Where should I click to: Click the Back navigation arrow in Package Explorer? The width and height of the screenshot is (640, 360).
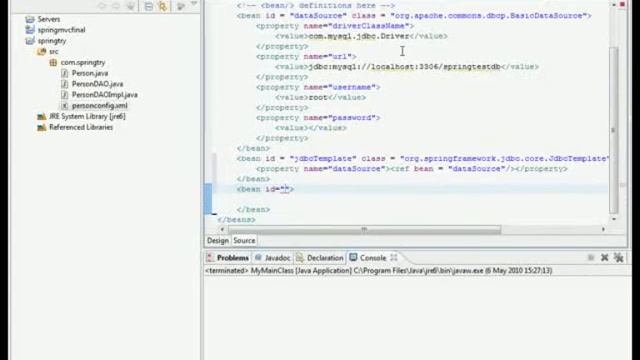102,6
